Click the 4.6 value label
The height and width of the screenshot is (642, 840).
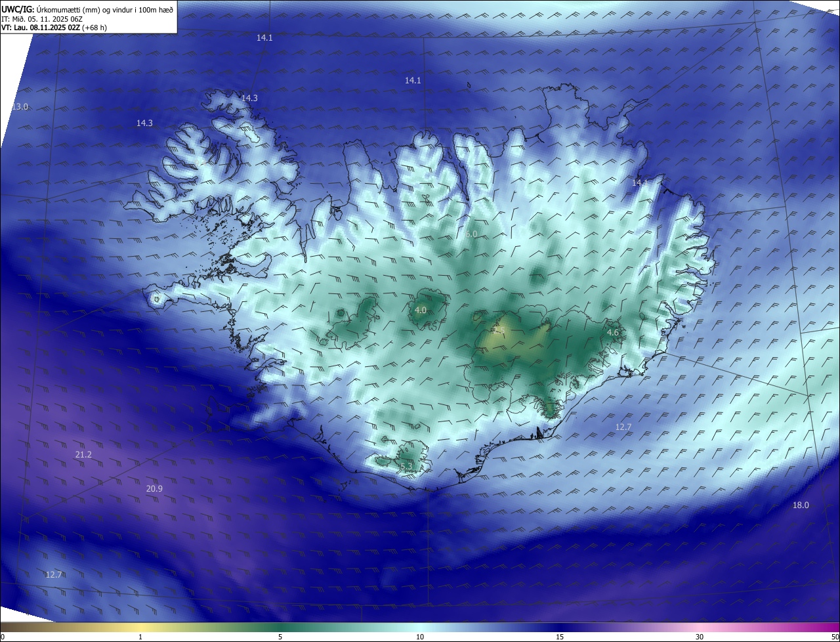(x=612, y=333)
